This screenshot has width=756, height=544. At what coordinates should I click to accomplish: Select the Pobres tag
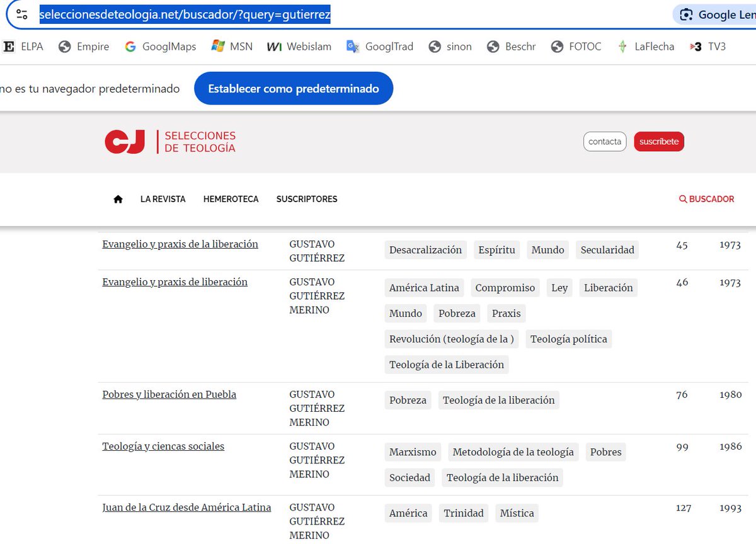[x=606, y=452]
